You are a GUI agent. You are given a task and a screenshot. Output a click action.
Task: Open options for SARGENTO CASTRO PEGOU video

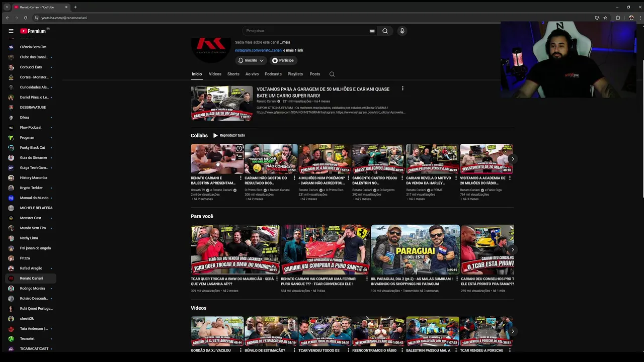(402, 178)
